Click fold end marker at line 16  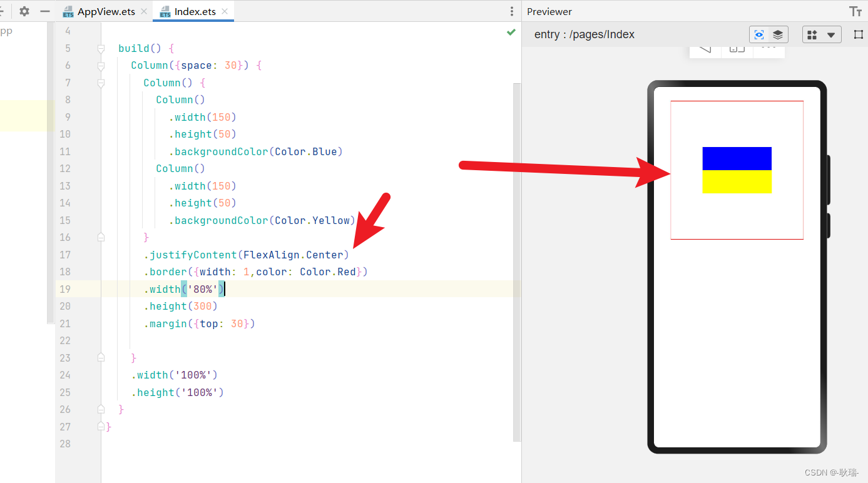coord(101,237)
